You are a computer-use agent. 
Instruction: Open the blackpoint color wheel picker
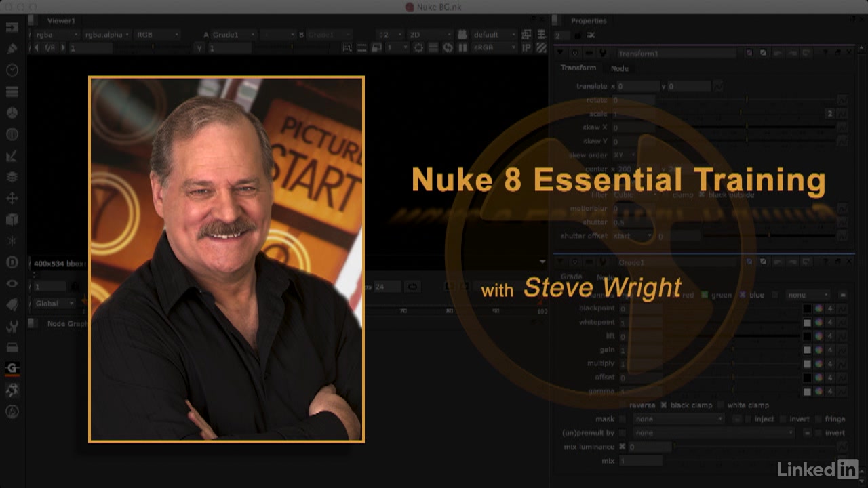click(x=818, y=309)
